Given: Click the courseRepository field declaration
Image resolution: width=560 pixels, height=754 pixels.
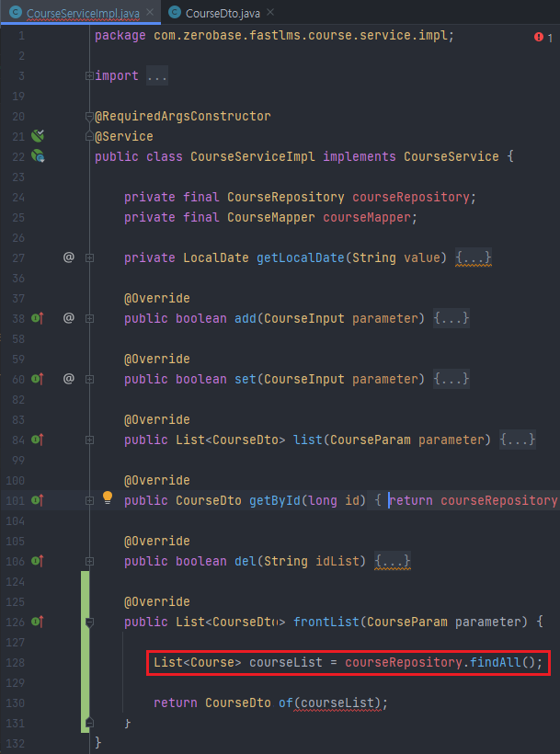Looking at the screenshot, I should [411, 197].
